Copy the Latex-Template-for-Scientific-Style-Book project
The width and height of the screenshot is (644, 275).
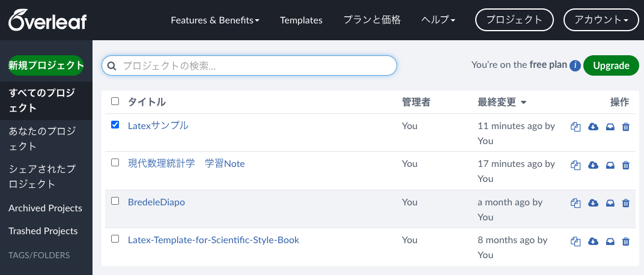(x=576, y=241)
